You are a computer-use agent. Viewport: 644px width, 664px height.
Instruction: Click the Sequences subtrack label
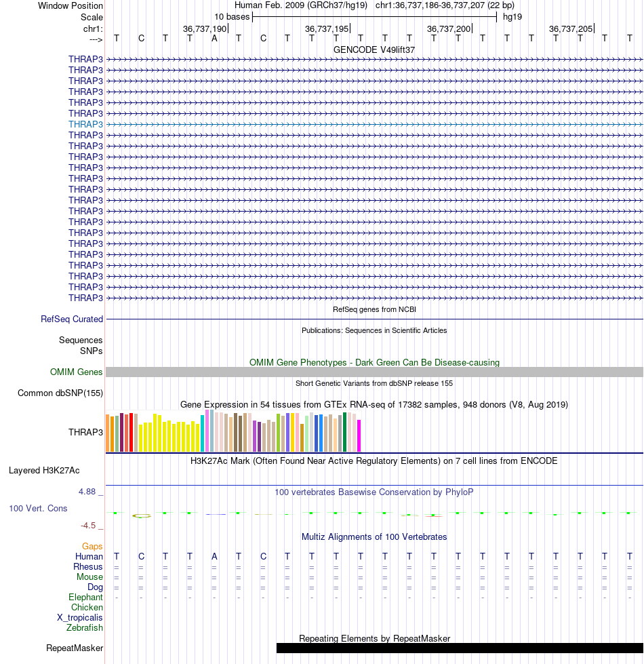[x=81, y=340]
